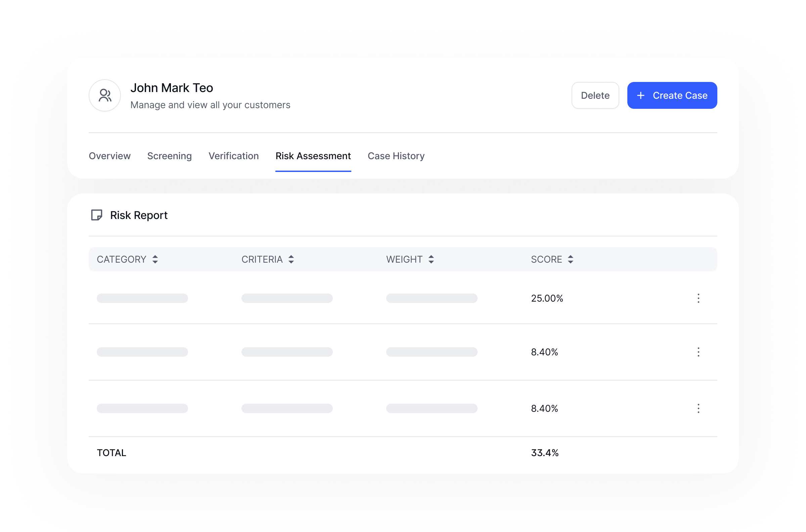Click the John Mark Teo heading
This screenshot has height=532, width=806.
[x=172, y=88]
